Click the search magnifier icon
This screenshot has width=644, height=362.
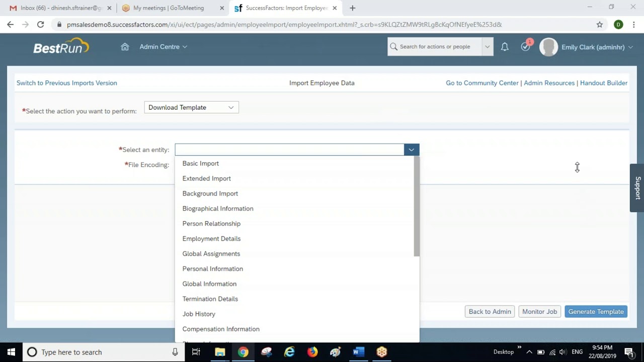tap(394, 47)
